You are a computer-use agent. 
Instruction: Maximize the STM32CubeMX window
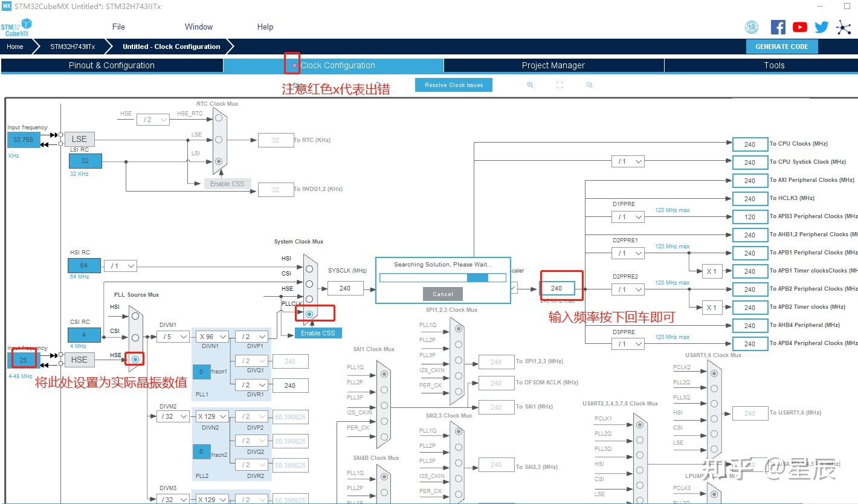click(847, 6)
